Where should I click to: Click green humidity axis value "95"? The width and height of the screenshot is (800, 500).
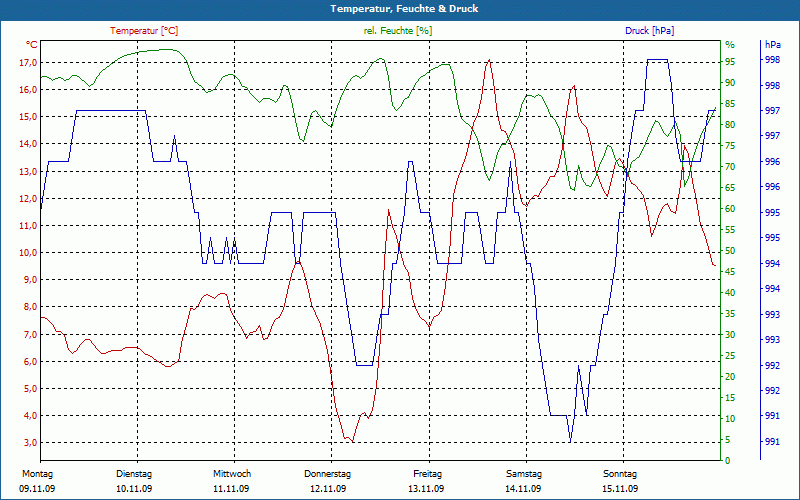pyautogui.click(x=731, y=62)
